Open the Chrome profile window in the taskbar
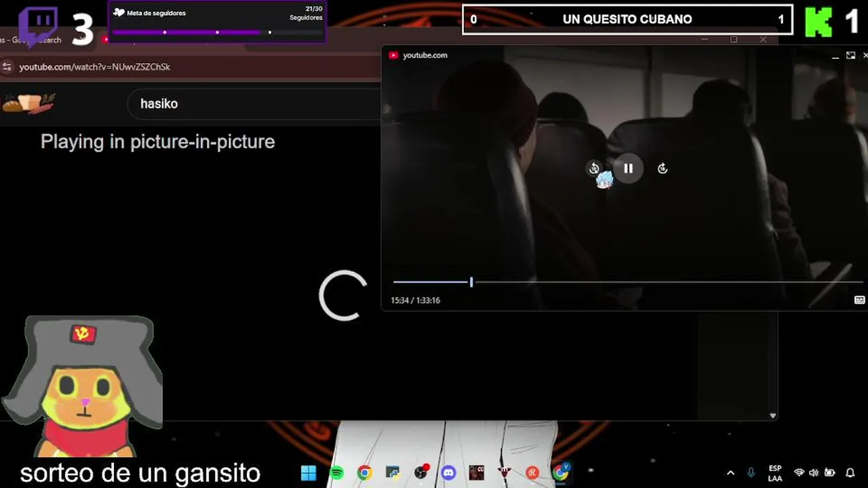This screenshot has width=868, height=488. [561, 472]
